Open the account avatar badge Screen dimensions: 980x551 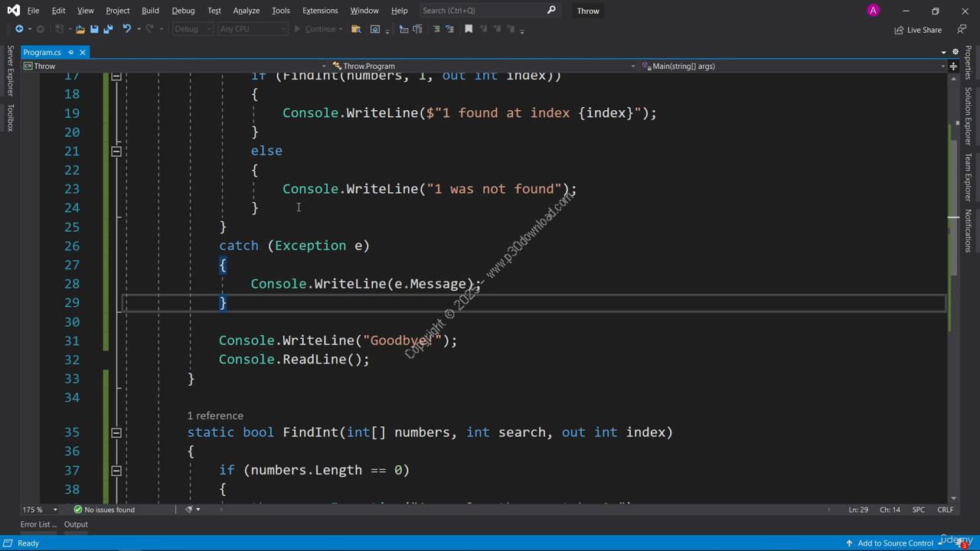(873, 11)
